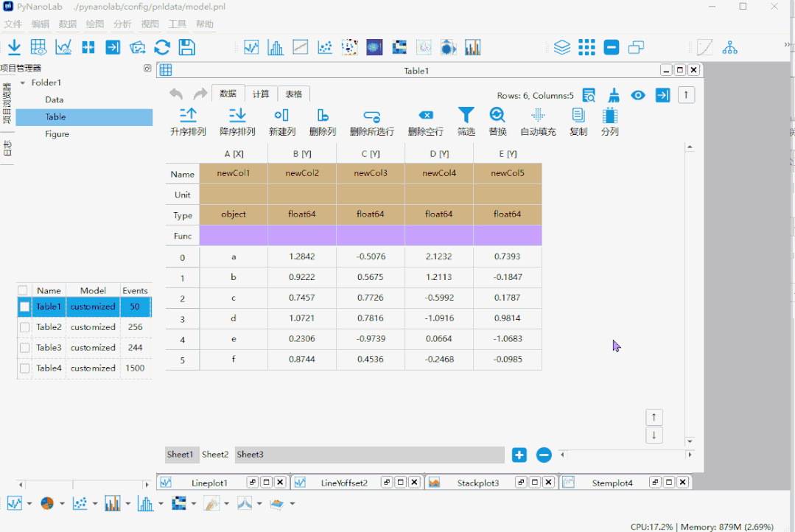Image resolution: width=795 pixels, height=532 pixels.
Task: Click 新建列 new column tool
Action: point(282,122)
